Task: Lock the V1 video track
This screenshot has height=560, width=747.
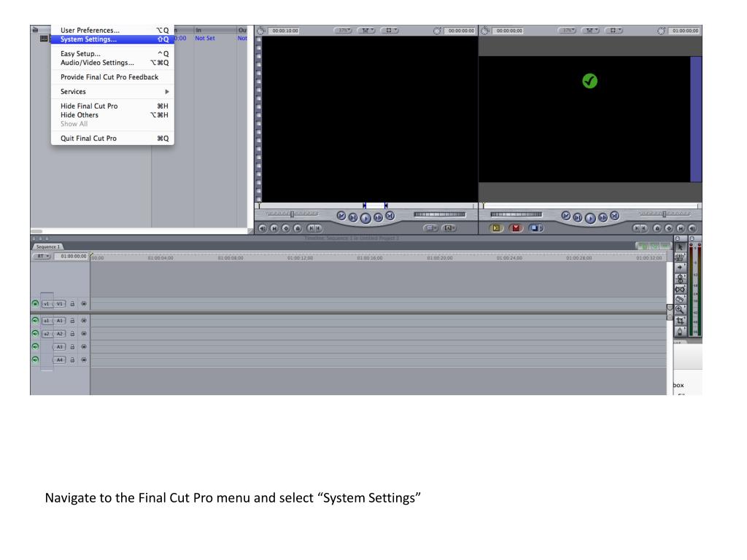Action: [x=72, y=304]
